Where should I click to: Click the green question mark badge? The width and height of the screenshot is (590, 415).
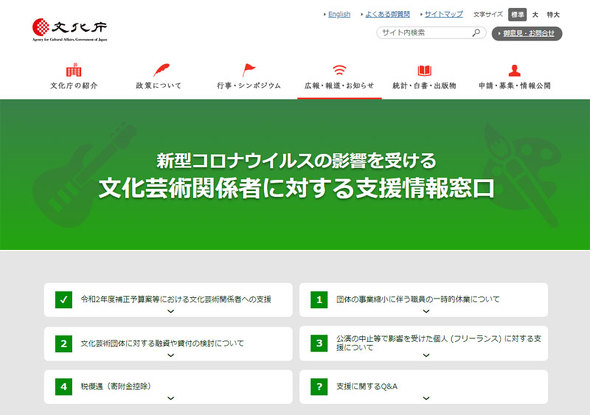[319, 386]
